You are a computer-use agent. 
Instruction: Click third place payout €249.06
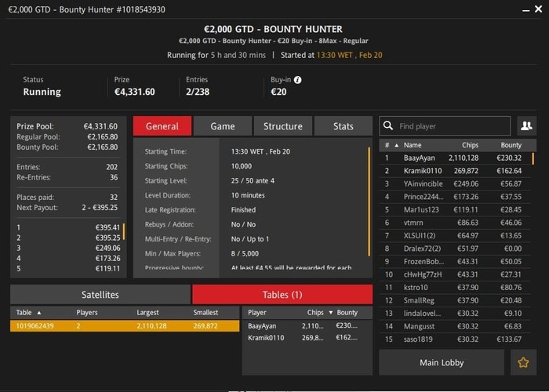pyautogui.click(x=108, y=249)
